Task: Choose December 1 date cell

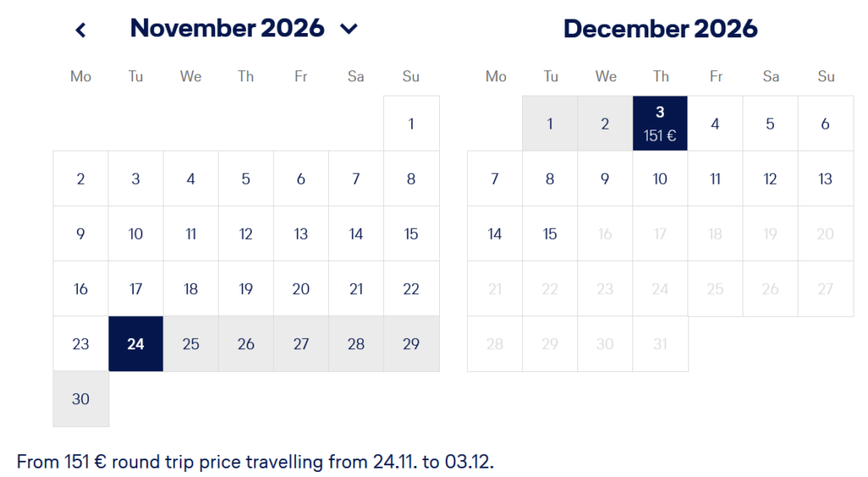Action: pos(550,124)
